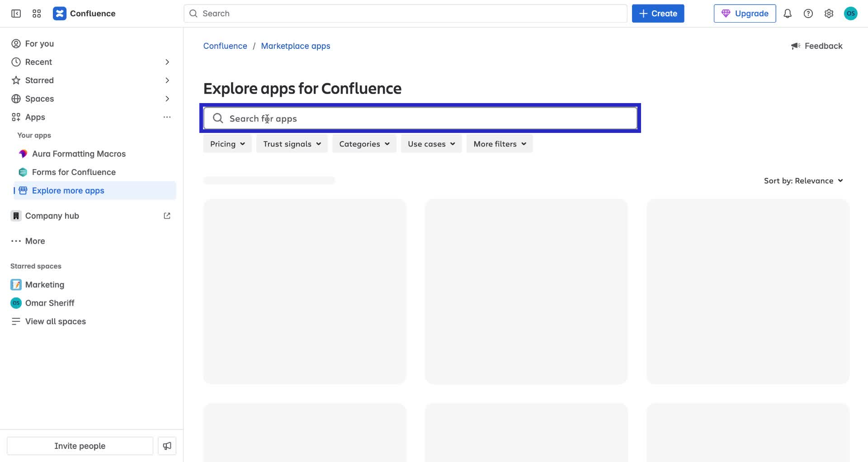Viewport: 868px width, 462px height.
Task: Select Explore more apps
Action: pos(68,190)
